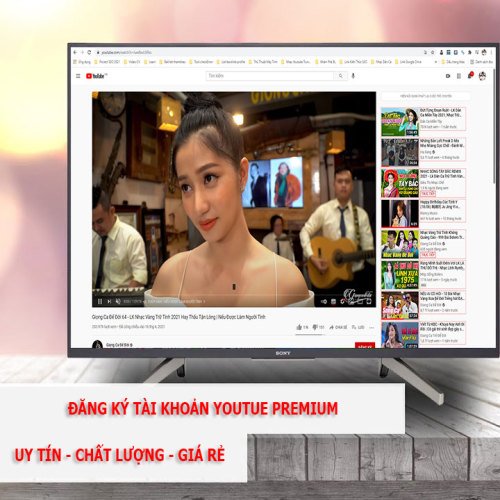Screen dimensions: 500x500
Task: Click the magnifier search button
Action: pos(340,76)
